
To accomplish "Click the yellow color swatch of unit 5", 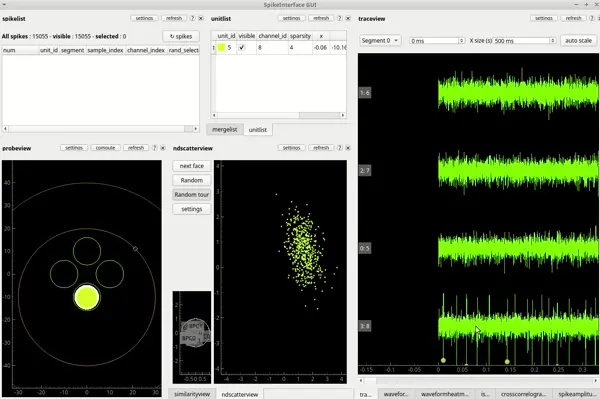I will (221, 47).
